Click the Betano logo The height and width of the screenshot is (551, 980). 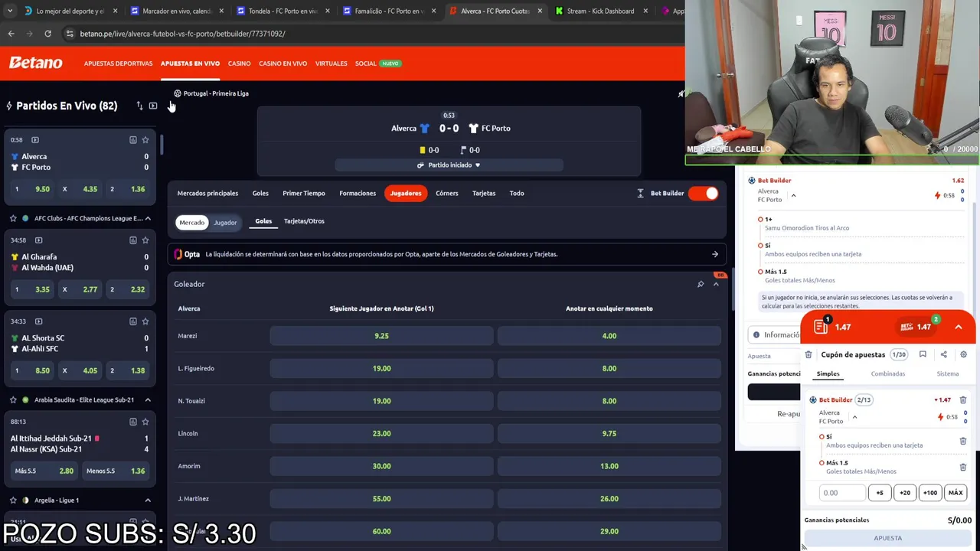tap(36, 63)
